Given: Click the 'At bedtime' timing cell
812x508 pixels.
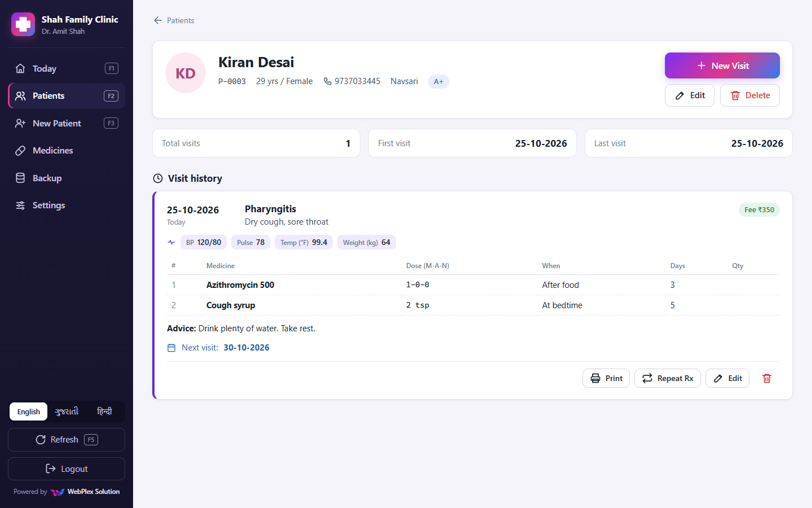Looking at the screenshot, I should click(x=562, y=305).
